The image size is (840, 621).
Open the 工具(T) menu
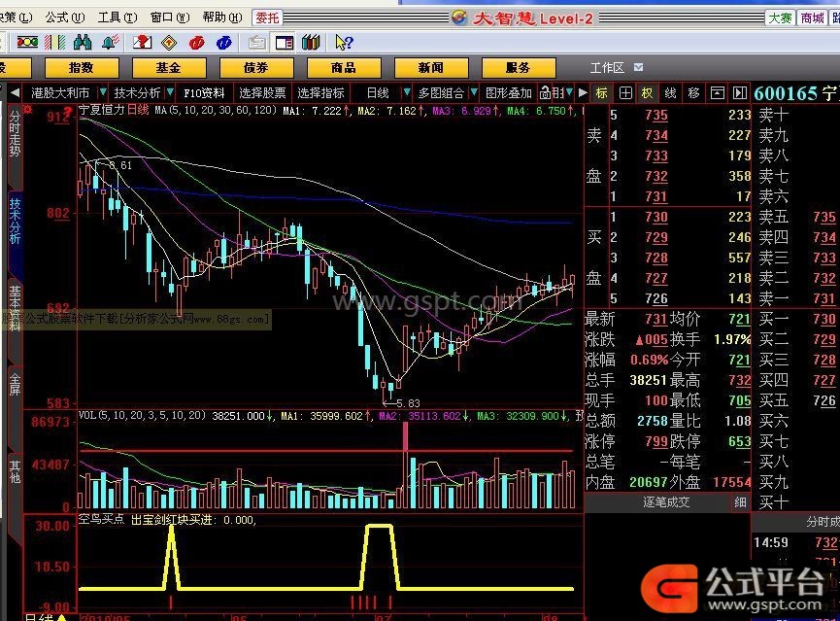[x=118, y=17]
